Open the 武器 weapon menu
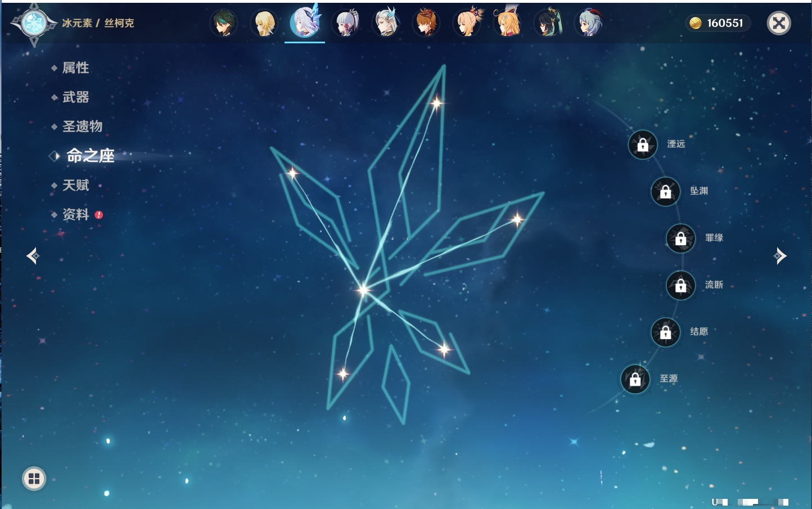 75,97
